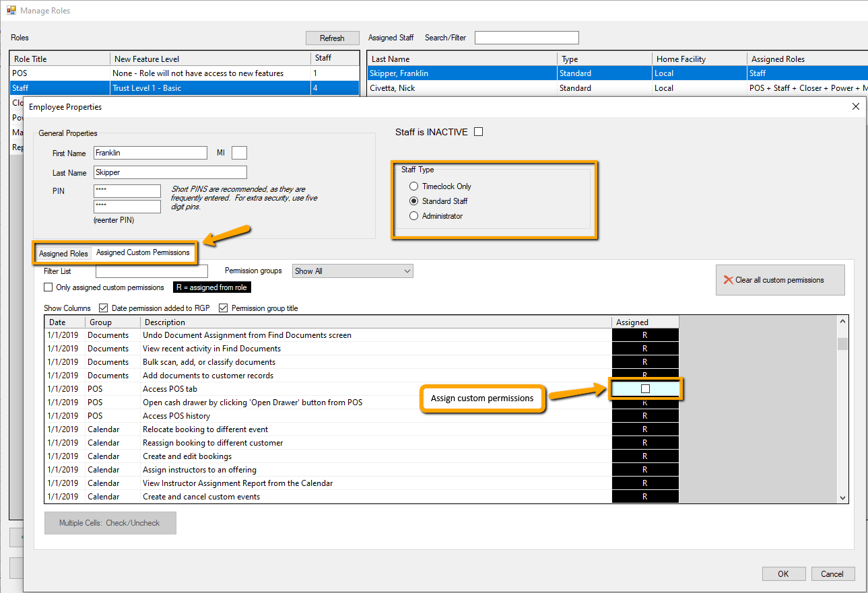Click the red X Clear all custom permissions icon

click(728, 280)
